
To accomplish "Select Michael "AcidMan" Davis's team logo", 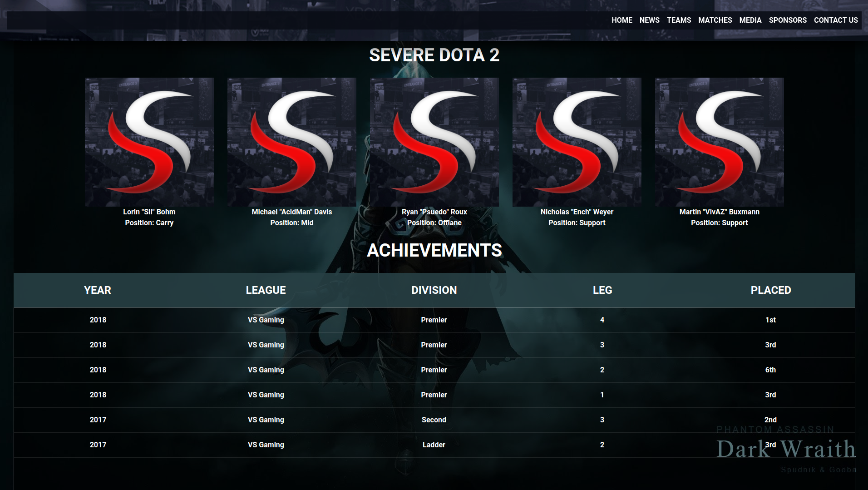I will pyautogui.click(x=291, y=141).
